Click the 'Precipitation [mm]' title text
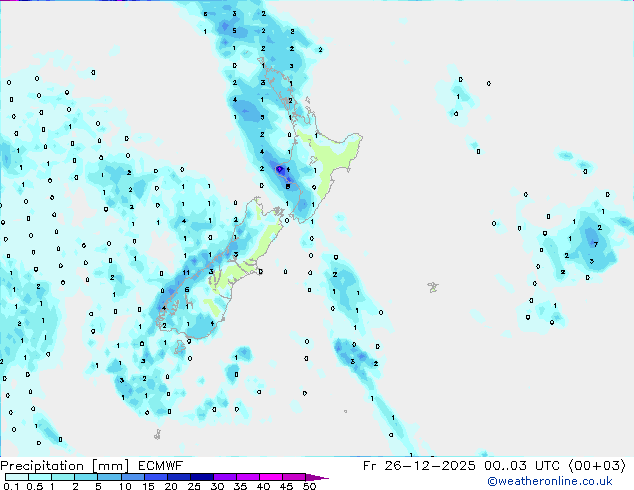Screen dimensions: 634x490 click(x=65, y=466)
